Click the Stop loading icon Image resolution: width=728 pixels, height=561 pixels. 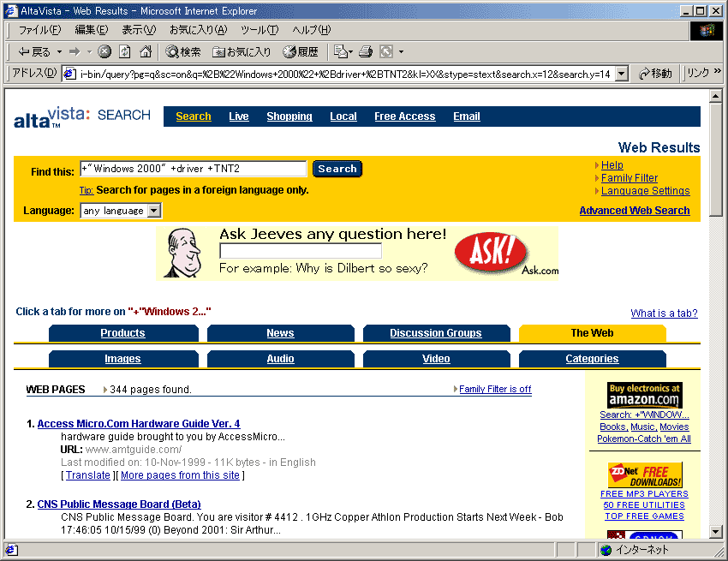(x=104, y=51)
